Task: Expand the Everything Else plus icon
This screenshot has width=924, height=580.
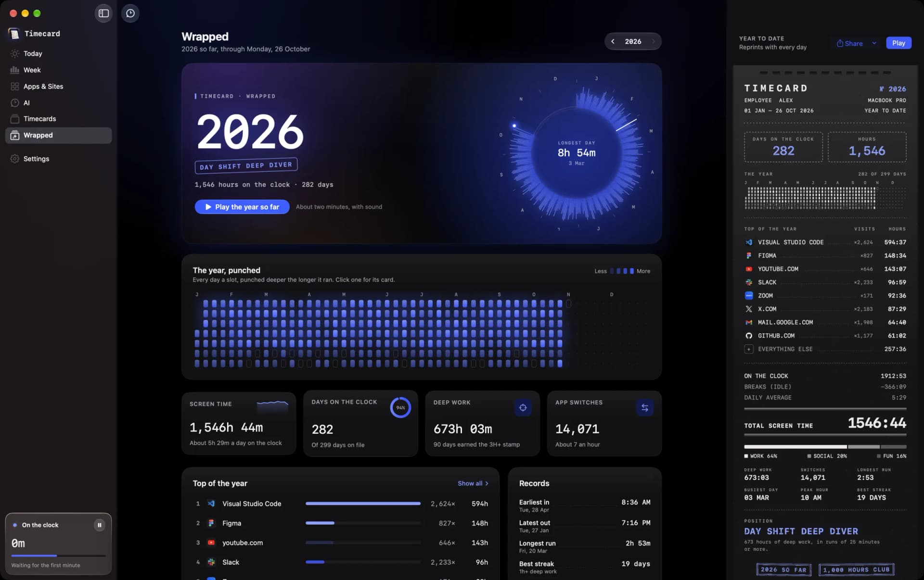Action: click(x=749, y=349)
